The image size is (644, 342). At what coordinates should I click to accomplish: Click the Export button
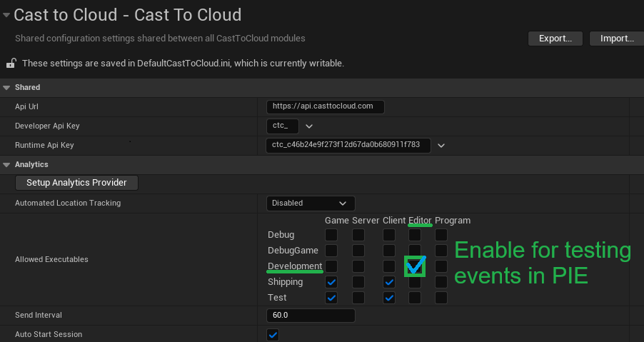click(x=555, y=39)
